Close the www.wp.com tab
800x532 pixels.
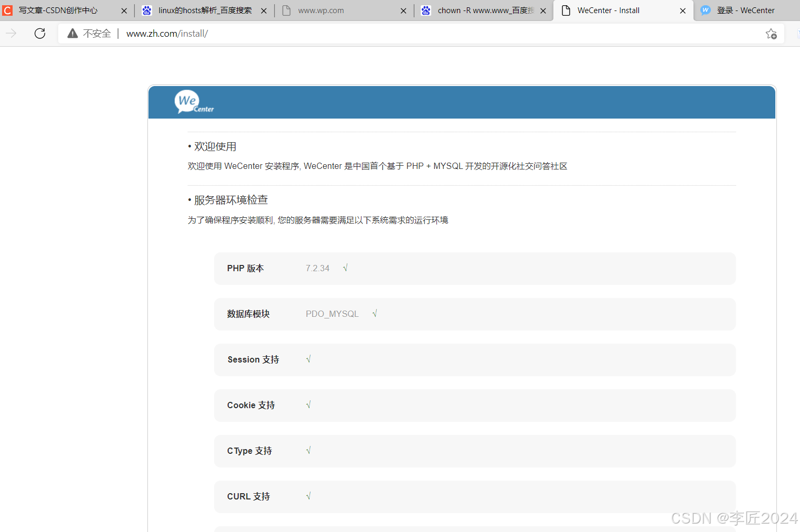click(x=403, y=10)
